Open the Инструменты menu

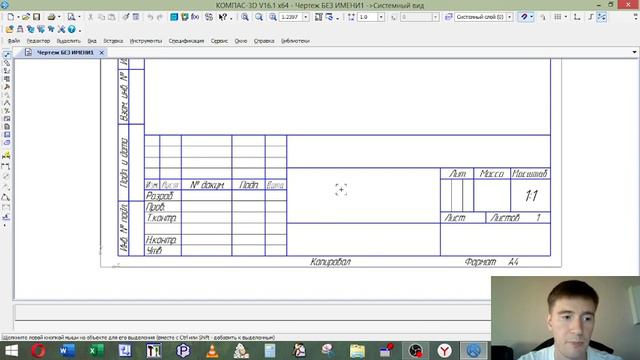[x=146, y=41]
